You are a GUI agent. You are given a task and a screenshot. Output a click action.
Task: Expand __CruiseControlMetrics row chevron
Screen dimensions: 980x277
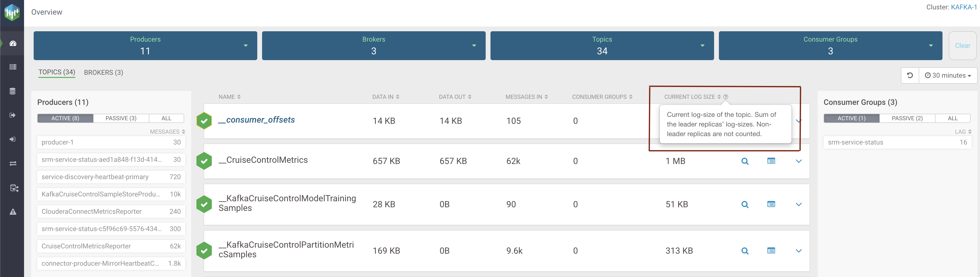(x=798, y=161)
